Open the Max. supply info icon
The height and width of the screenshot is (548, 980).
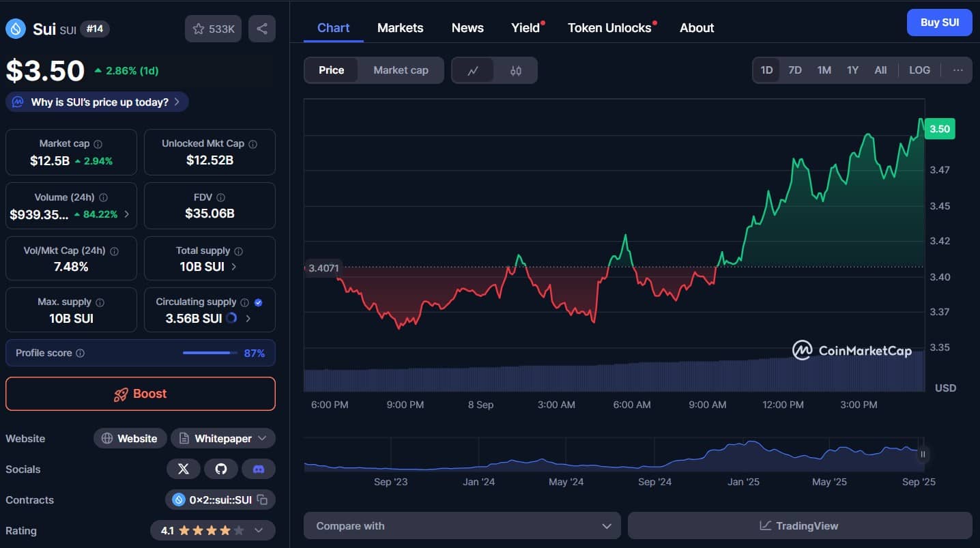point(100,302)
